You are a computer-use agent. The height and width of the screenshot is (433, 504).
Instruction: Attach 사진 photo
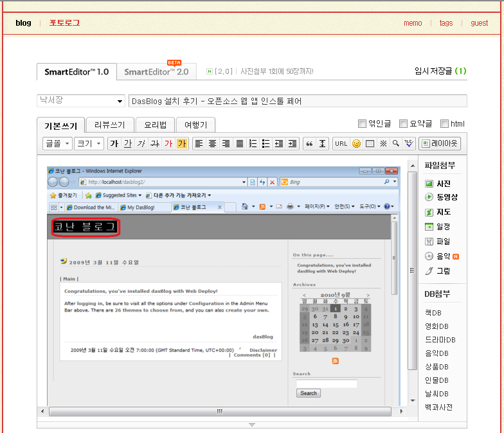438,184
